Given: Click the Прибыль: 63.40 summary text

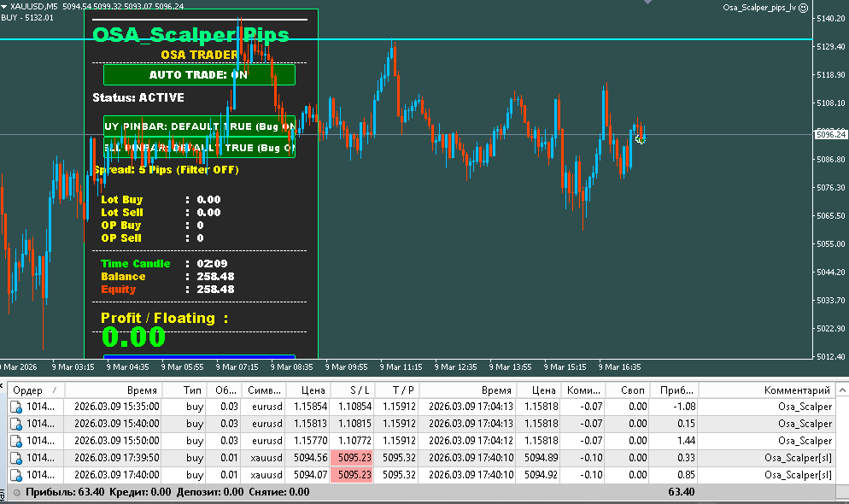Looking at the screenshot, I should 65,493.
